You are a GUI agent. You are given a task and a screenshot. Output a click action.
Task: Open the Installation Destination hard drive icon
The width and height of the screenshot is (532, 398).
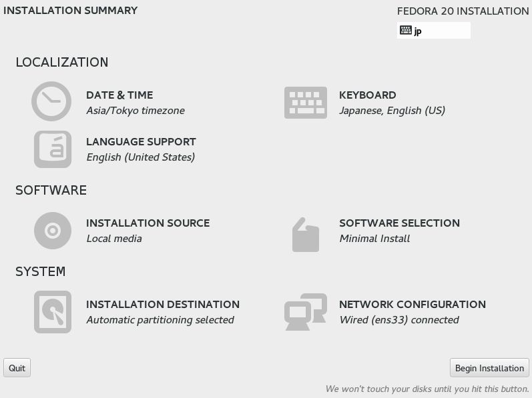53,312
